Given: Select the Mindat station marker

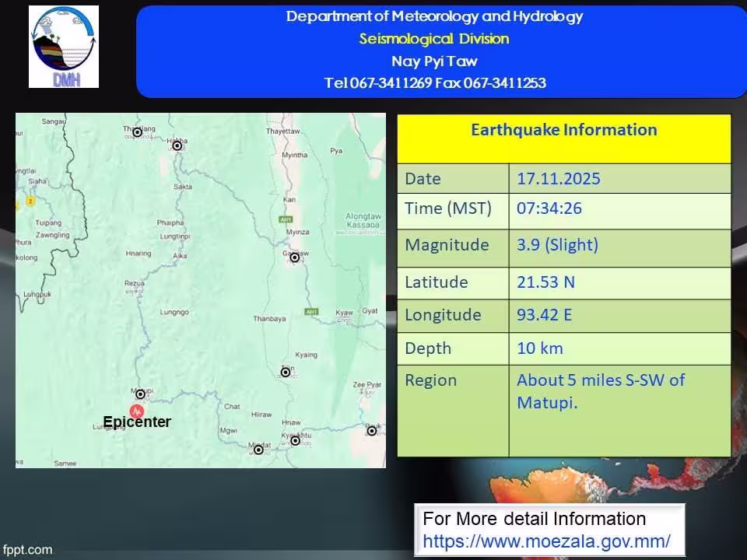Looking at the screenshot, I should tap(258, 450).
